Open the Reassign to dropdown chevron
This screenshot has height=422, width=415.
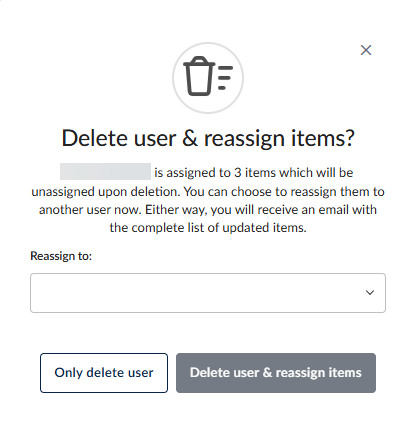tap(370, 293)
